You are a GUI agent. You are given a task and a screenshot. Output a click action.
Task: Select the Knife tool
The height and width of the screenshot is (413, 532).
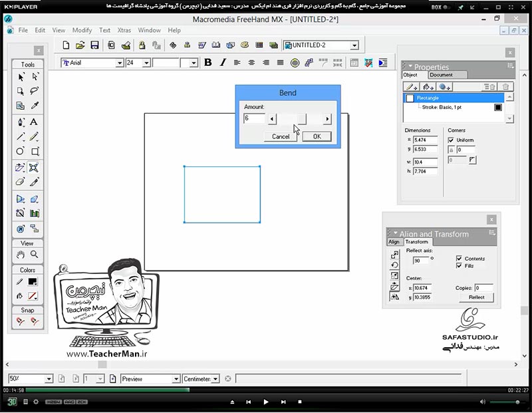[35, 182]
